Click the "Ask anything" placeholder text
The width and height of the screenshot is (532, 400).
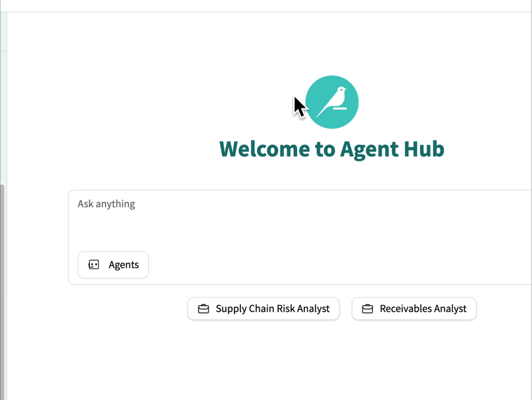[x=106, y=204]
